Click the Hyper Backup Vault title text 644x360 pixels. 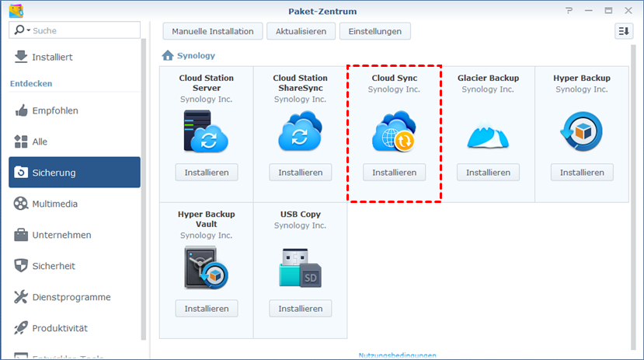click(206, 219)
